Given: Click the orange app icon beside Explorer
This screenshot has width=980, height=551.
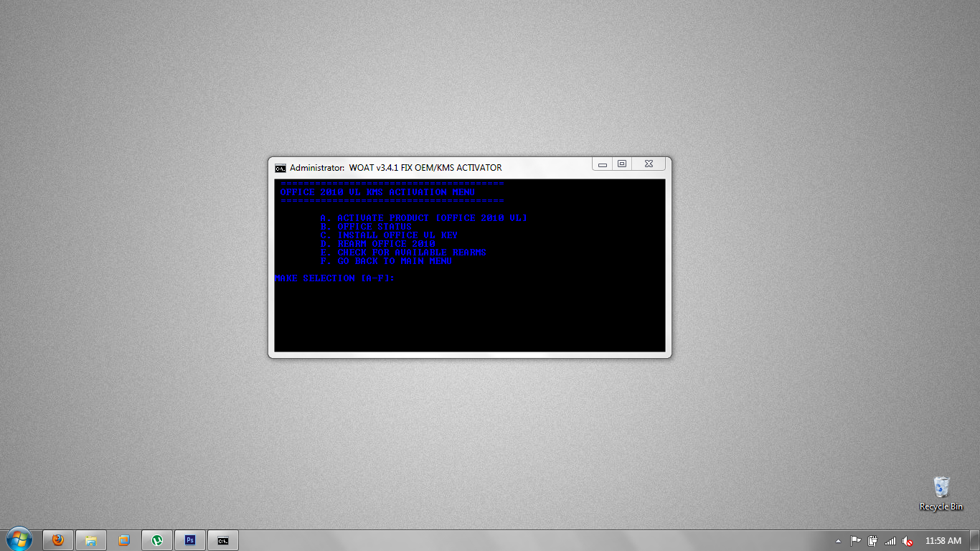Looking at the screenshot, I should point(124,540).
